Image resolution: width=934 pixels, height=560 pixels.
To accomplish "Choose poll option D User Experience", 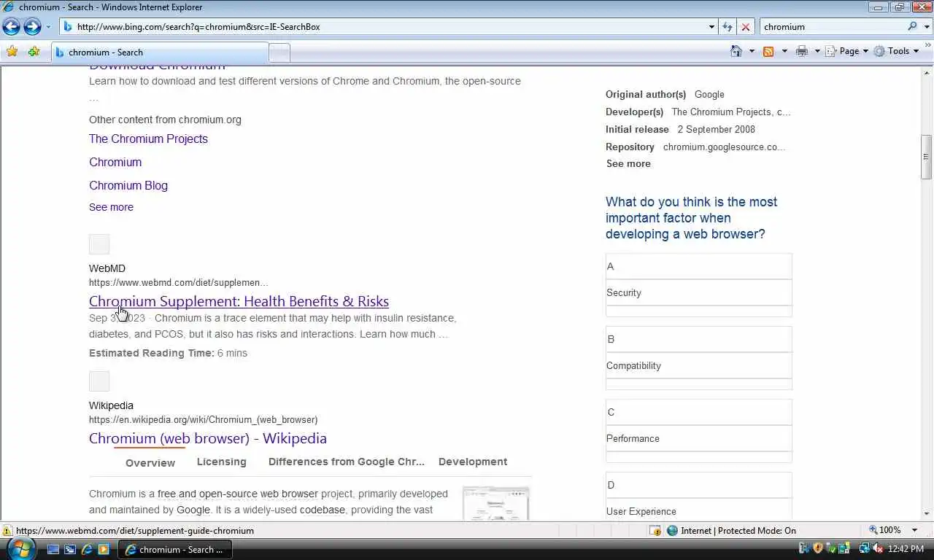I will pos(698,497).
